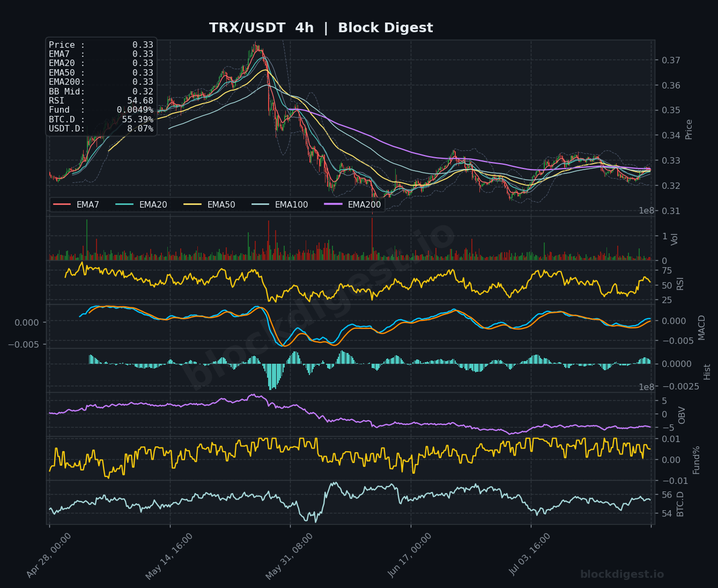This screenshot has height=588, width=718.
Task: Click the Fund% axis label
Action: (697, 460)
